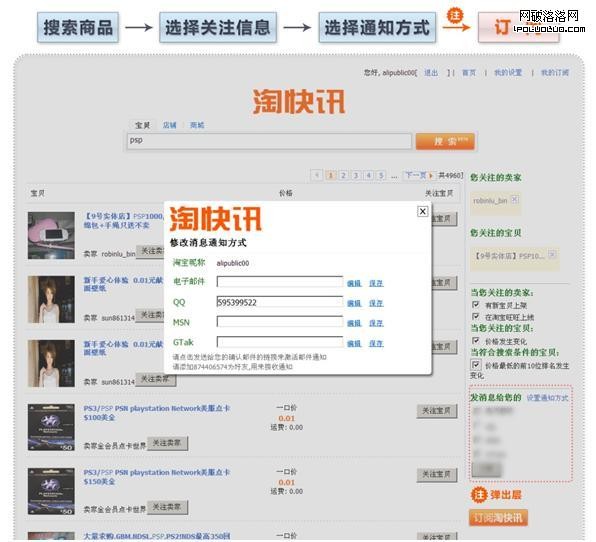Open the pink PSP product thumbnail
Viewport: 596px width, 542px height.
coord(51,235)
